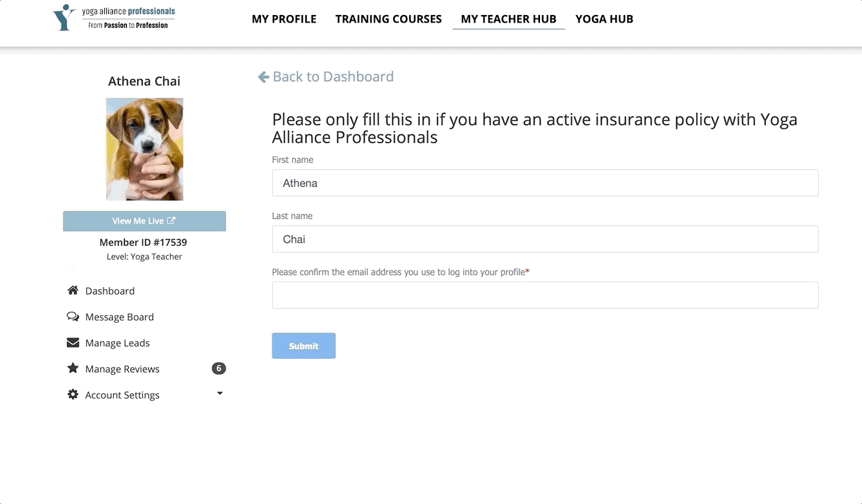The image size is (862, 504).
Task: Click the reviews count badge showing 6
Action: (x=219, y=368)
